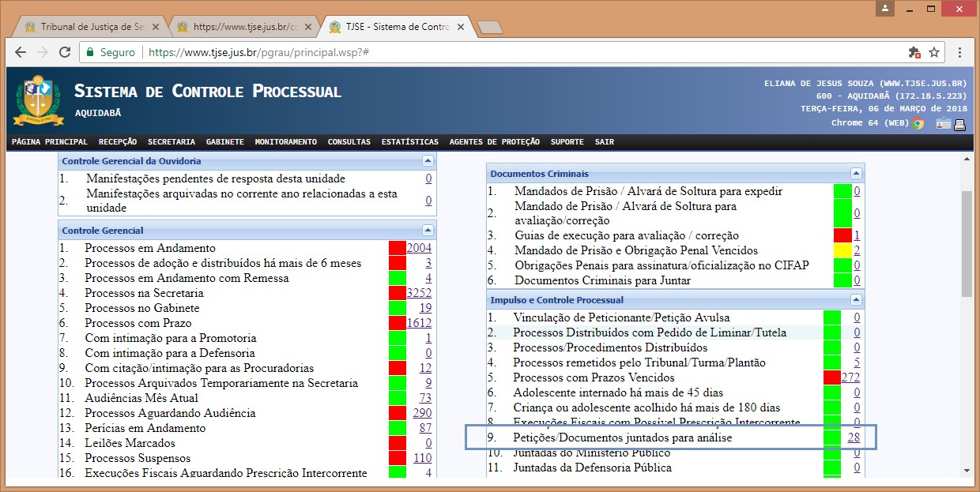Viewport: 980px width, 492px height.
Task: Open the 3252 Processos na Secretaria link
Action: (x=418, y=293)
